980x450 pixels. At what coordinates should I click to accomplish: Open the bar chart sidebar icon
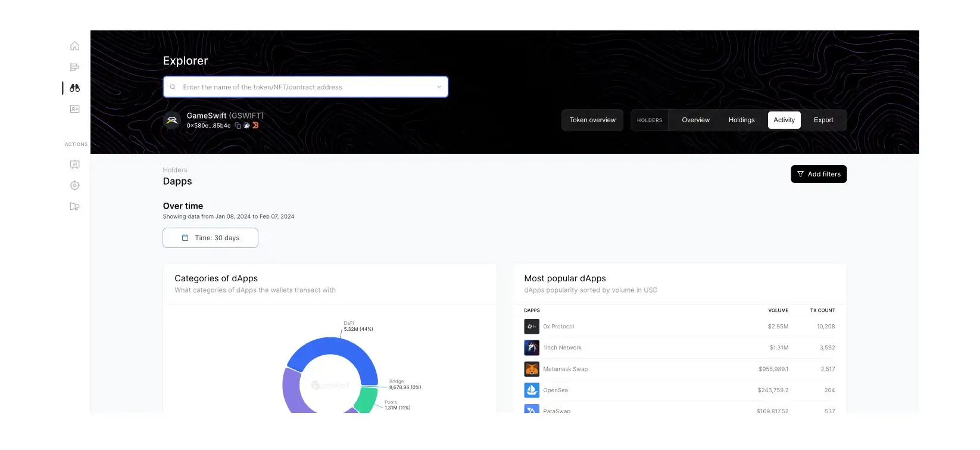point(74,67)
